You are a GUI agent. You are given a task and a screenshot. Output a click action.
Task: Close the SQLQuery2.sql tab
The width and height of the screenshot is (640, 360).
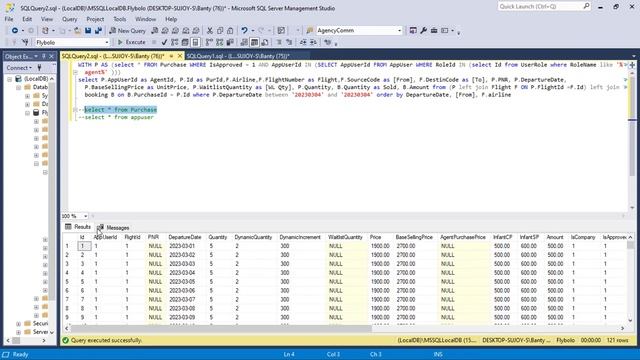180,56
